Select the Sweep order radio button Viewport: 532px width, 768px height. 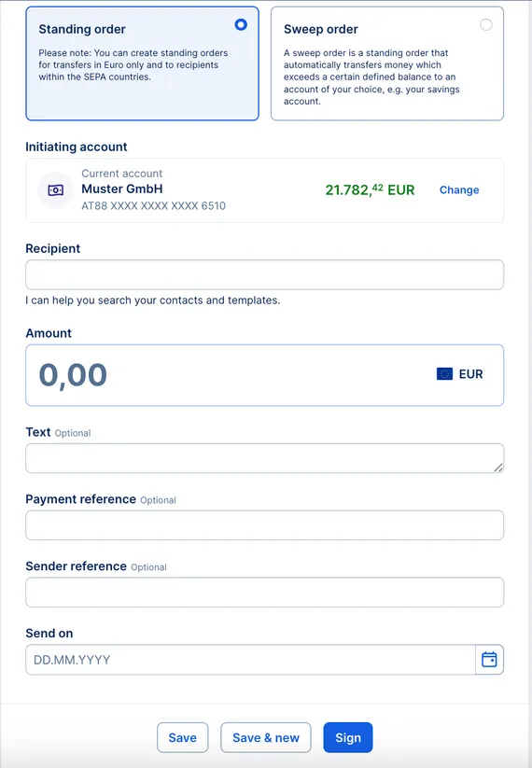pos(486,24)
